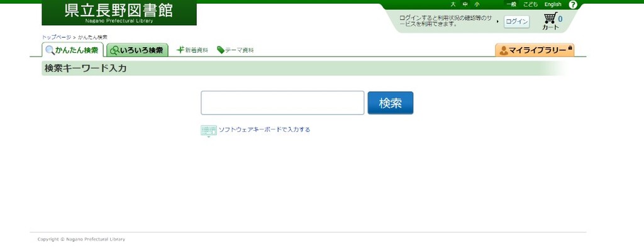Open the かんたん検索 tab

(72, 50)
